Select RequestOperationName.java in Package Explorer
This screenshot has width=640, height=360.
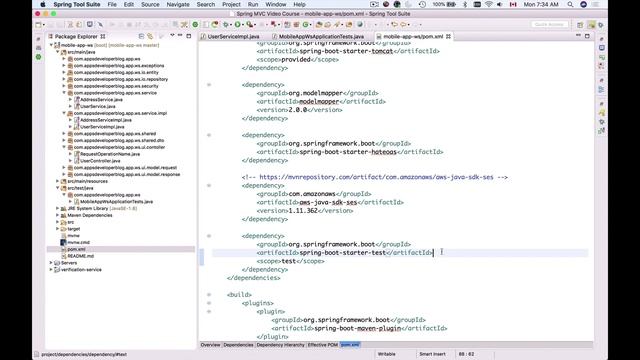coord(110,154)
